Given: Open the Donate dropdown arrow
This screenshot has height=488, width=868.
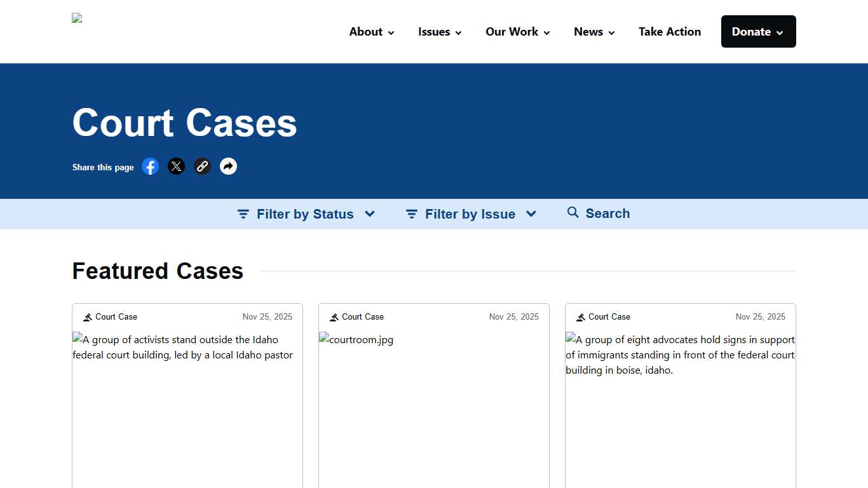Looking at the screenshot, I should pyautogui.click(x=780, y=31).
